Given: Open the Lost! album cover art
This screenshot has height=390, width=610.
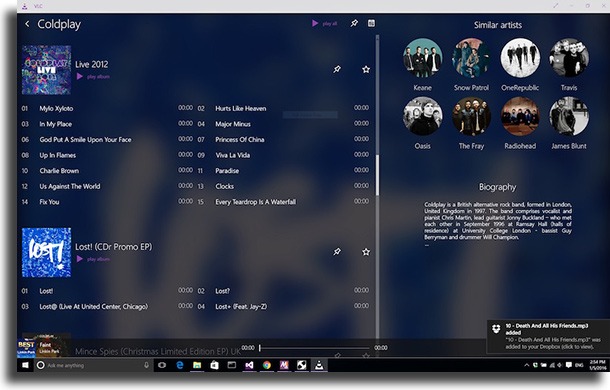Looking at the screenshot, I should point(46,253).
